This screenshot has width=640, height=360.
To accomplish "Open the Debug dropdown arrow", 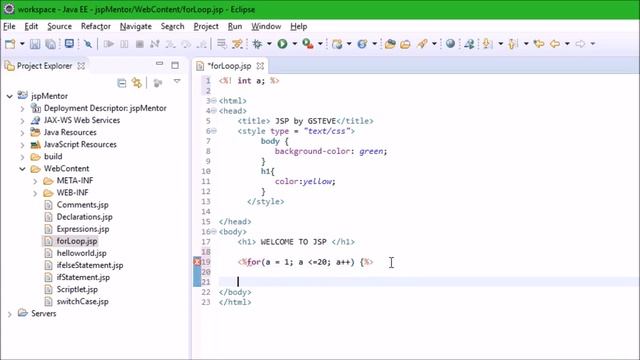I will tap(269, 44).
